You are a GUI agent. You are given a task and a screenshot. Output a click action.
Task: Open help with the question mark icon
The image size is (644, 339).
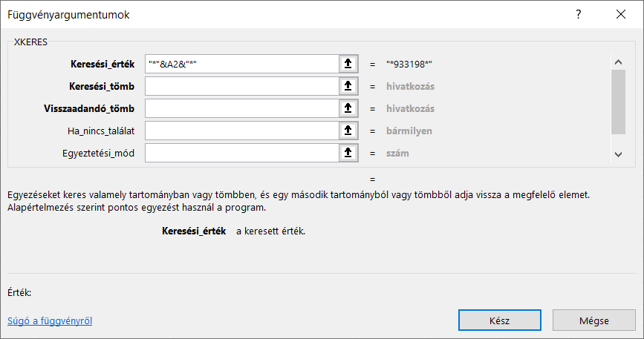pyautogui.click(x=578, y=15)
